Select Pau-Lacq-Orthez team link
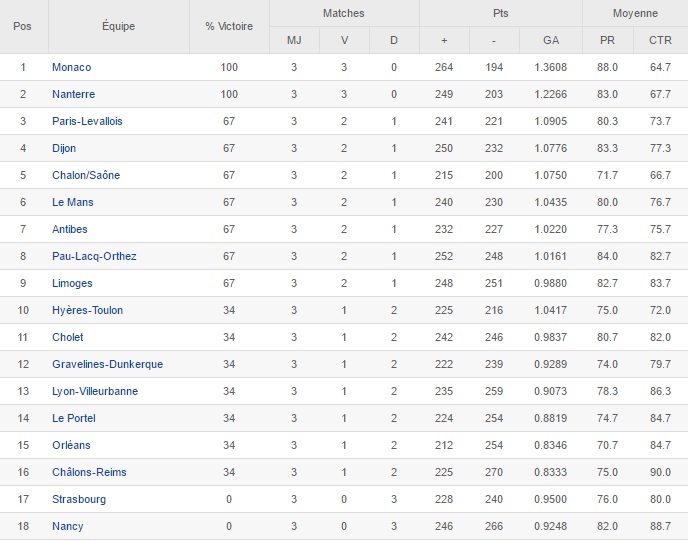 94,256
